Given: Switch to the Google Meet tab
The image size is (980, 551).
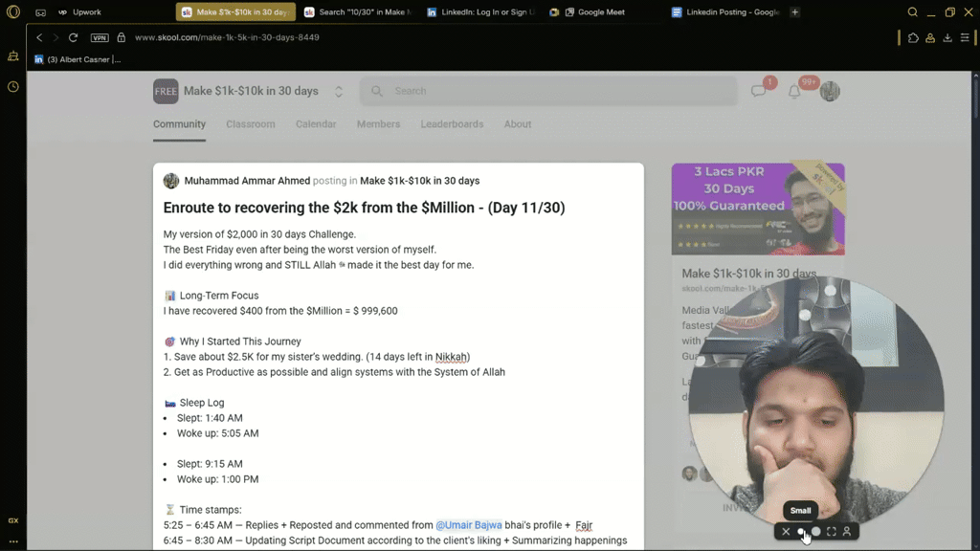Looking at the screenshot, I should (588, 11).
